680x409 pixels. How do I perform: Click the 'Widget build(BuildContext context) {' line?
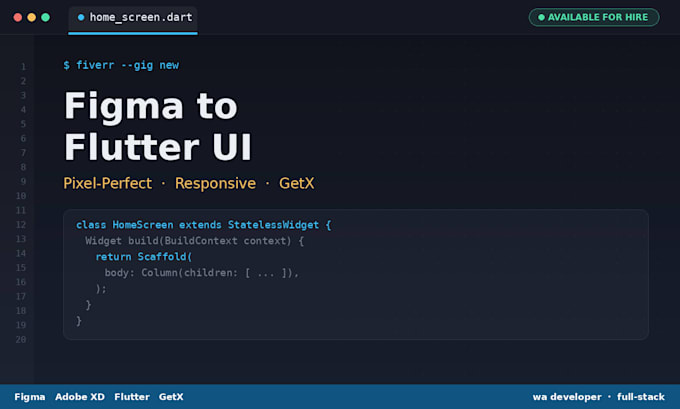point(194,241)
